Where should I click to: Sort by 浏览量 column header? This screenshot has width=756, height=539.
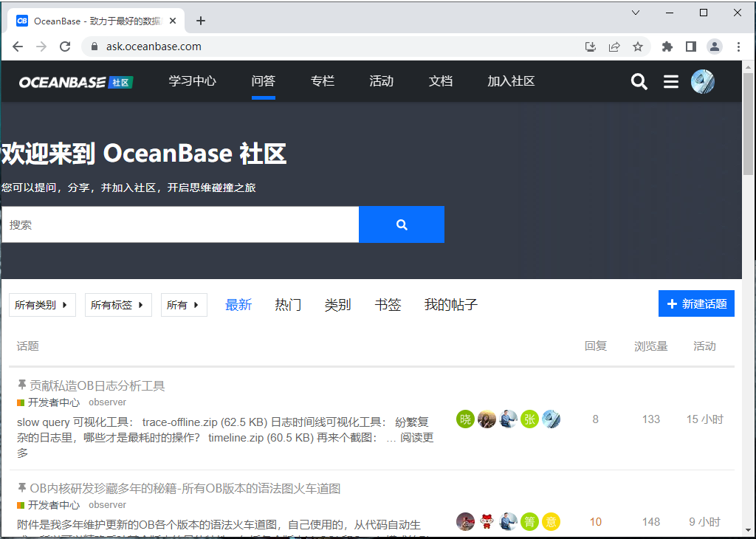651,346
